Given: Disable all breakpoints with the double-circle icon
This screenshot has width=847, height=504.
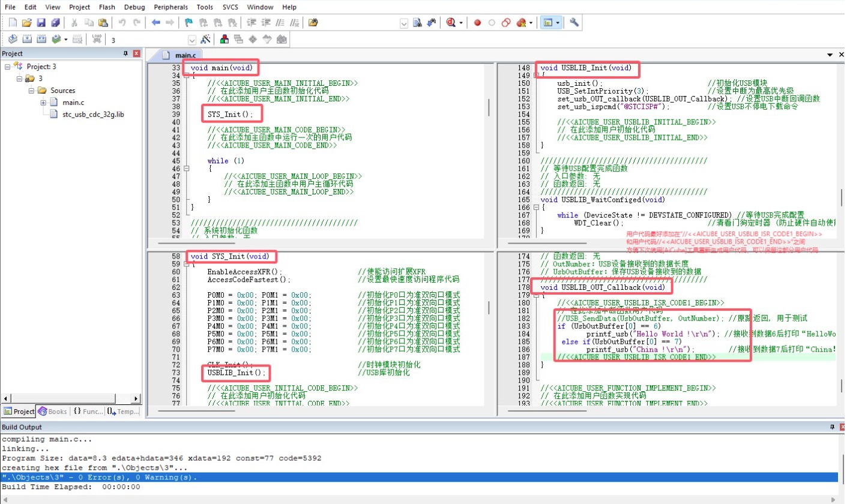Looking at the screenshot, I should (505, 23).
